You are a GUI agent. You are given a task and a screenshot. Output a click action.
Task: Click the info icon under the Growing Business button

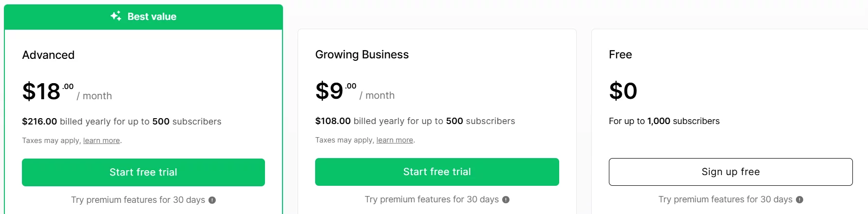click(x=506, y=199)
